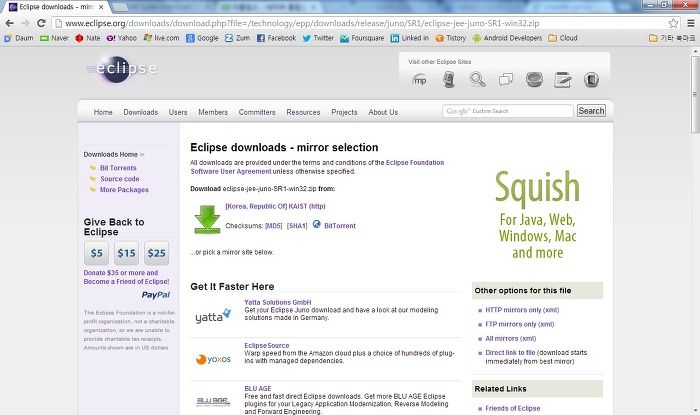Screen dimensions: 700x415
Task: Click the BitTorrent globe icon
Action: 317,224
